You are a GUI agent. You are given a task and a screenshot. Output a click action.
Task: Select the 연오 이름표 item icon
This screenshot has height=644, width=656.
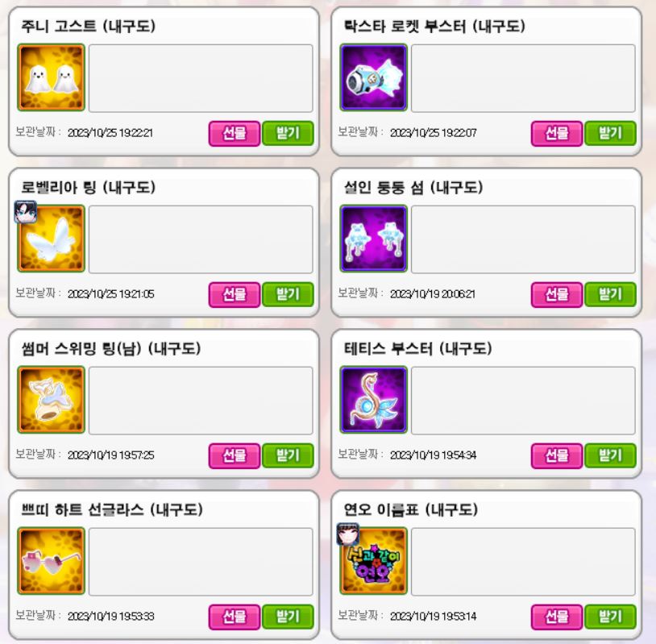click(x=374, y=561)
